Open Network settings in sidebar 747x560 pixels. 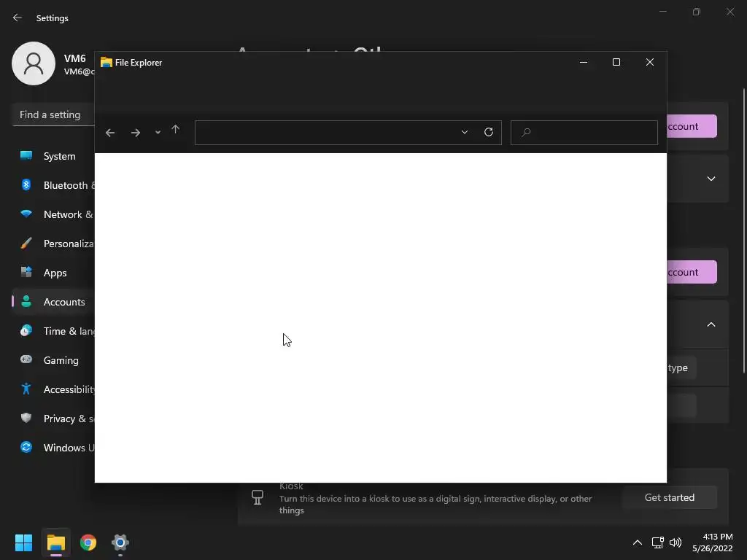click(x=53, y=214)
